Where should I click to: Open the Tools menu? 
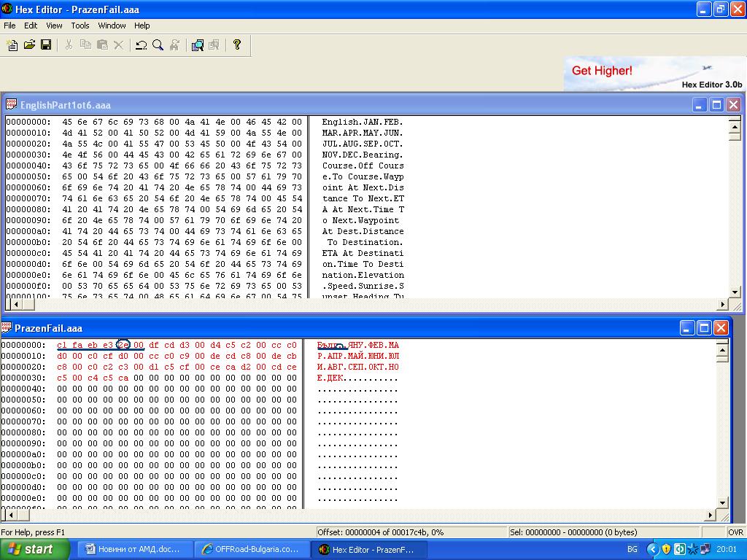point(80,26)
